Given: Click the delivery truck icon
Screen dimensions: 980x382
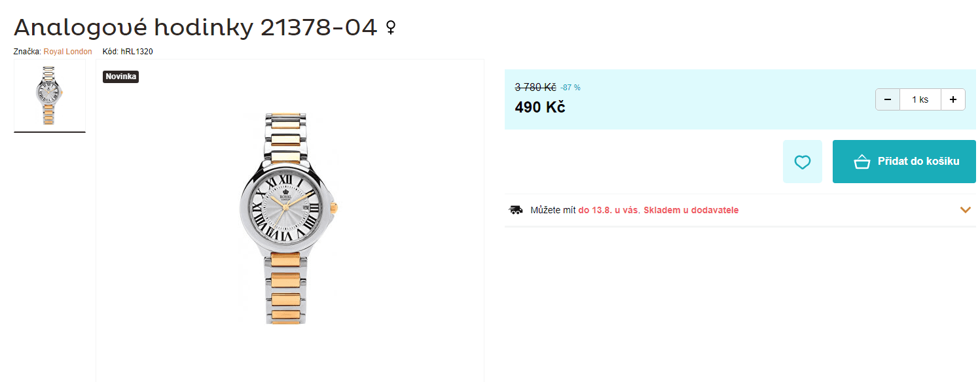Looking at the screenshot, I should (x=516, y=210).
